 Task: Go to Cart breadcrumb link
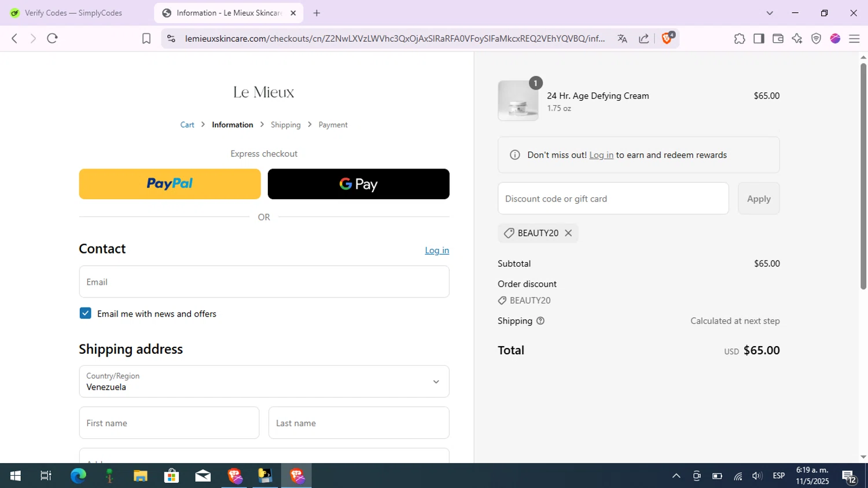(187, 124)
